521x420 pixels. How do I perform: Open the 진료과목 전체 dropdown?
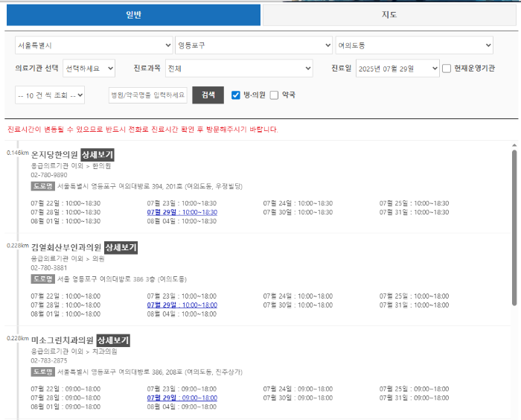[x=239, y=69]
